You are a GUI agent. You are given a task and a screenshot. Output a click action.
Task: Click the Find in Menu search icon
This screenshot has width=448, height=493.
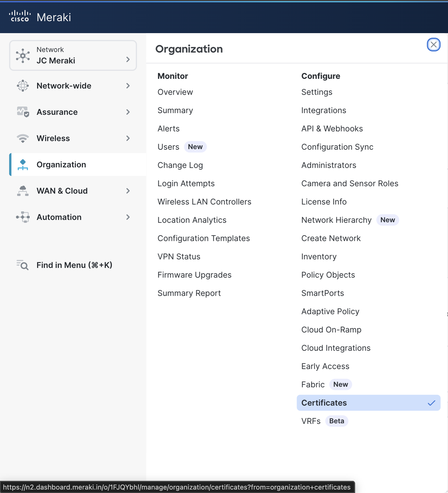click(23, 265)
